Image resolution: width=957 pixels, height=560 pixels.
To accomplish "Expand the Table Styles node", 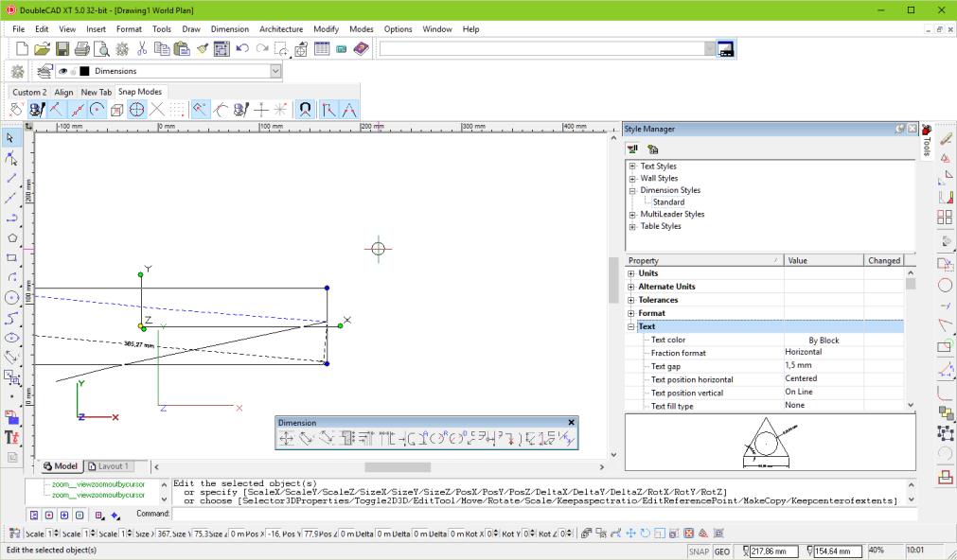I will click(633, 226).
